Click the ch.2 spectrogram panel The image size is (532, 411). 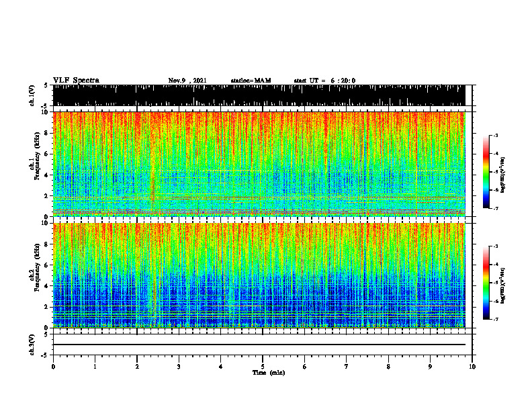(259, 275)
